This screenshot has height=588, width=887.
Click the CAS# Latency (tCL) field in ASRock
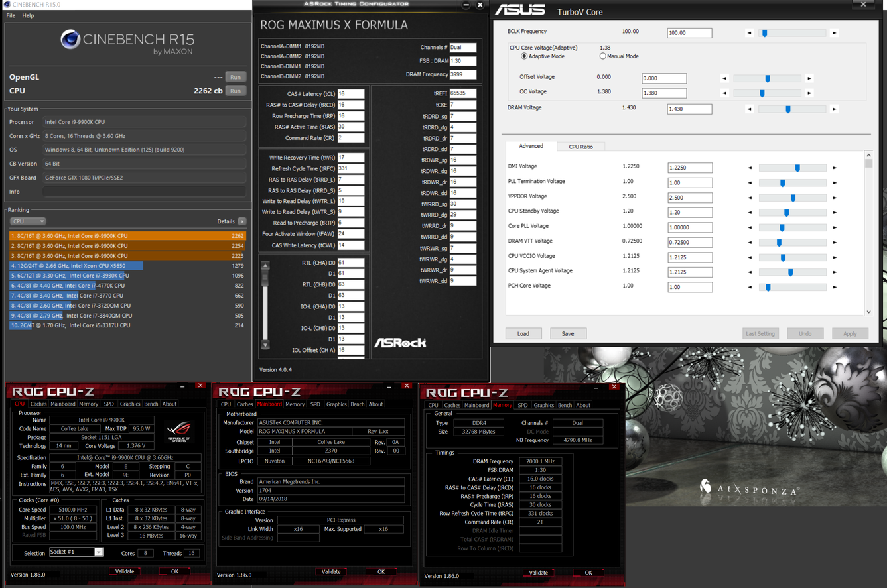coord(351,94)
